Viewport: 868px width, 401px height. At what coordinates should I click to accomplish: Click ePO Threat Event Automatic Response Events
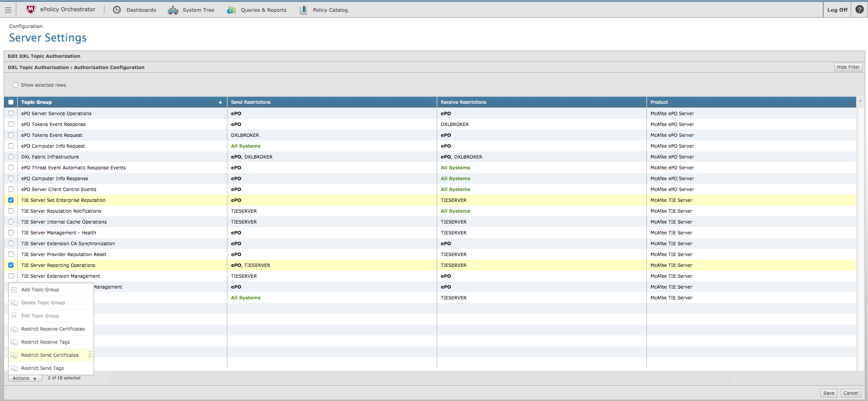coord(73,168)
